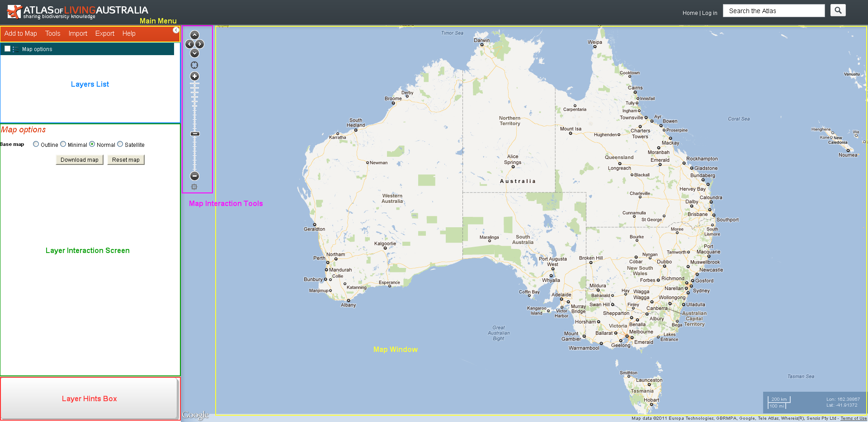Open the Terms of Use link
The image size is (868, 422).
(854, 418)
